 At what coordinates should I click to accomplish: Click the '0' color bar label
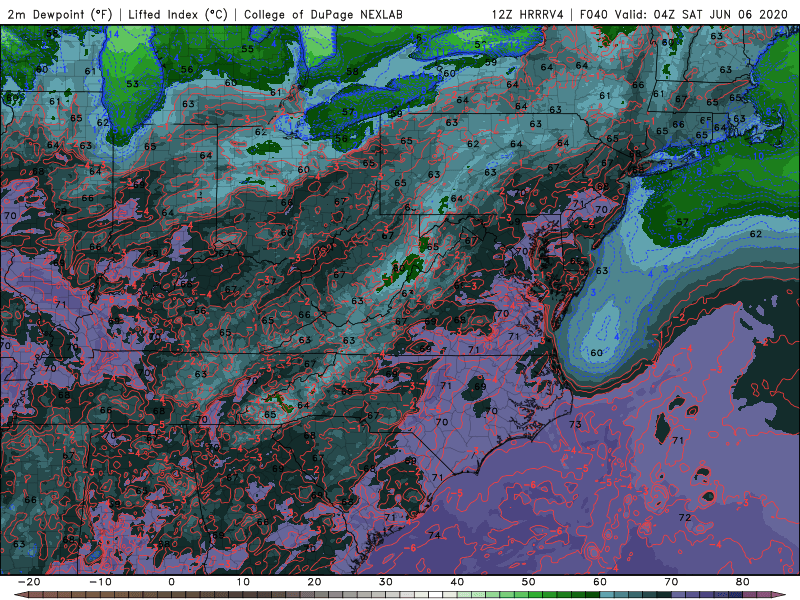[171, 582]
